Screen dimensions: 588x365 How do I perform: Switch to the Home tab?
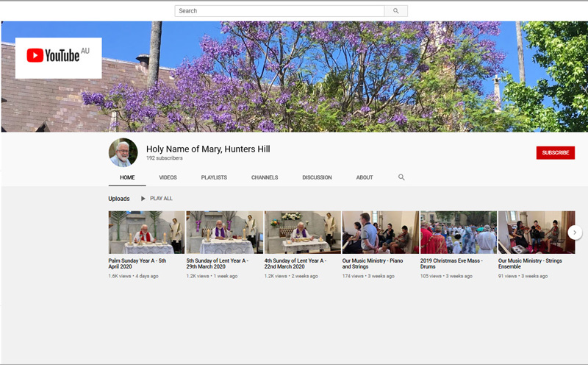tap(127, 177)
